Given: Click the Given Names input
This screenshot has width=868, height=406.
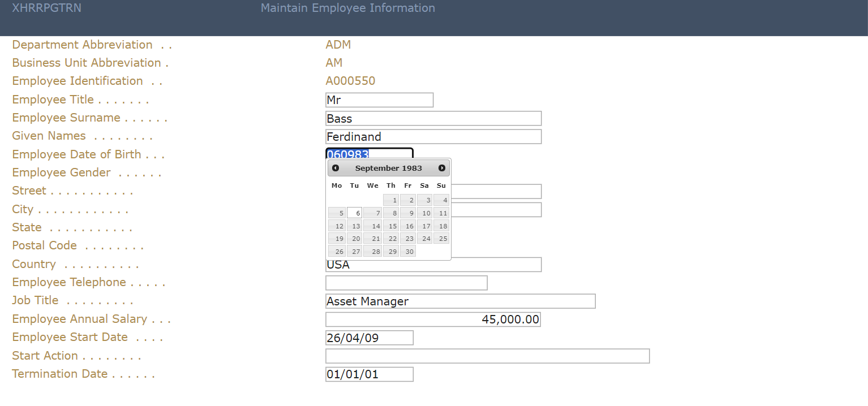Looking at the screenshot, I should coord(433,137).
